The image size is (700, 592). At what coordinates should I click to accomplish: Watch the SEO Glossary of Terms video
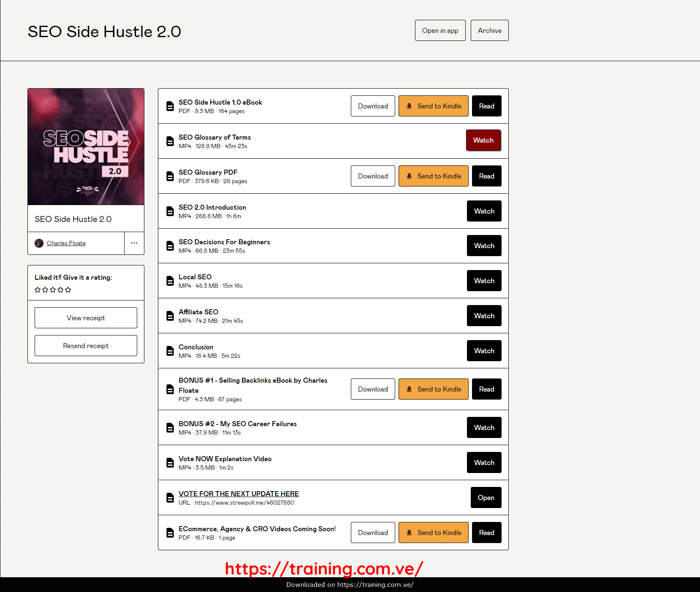pos(483,140)
